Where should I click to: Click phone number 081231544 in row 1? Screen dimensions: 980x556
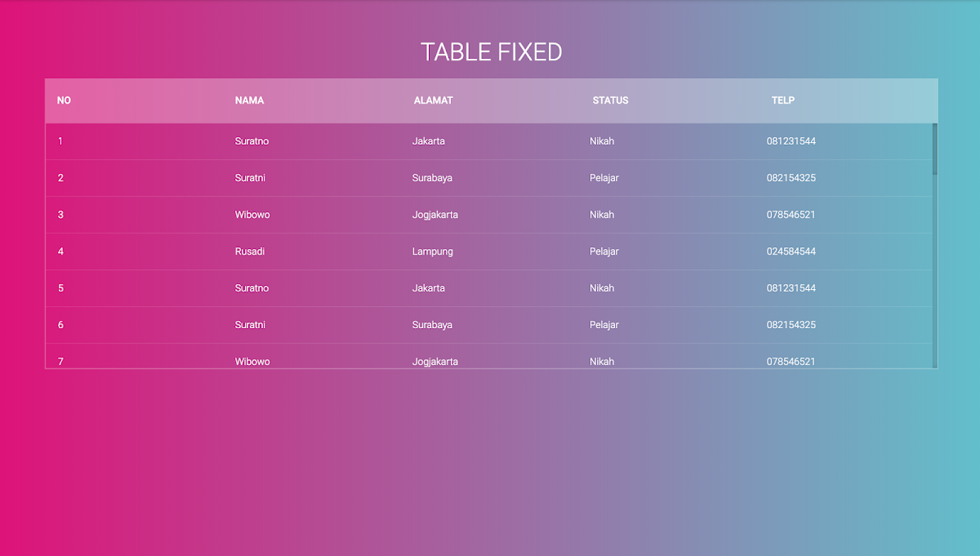(791, 141)
